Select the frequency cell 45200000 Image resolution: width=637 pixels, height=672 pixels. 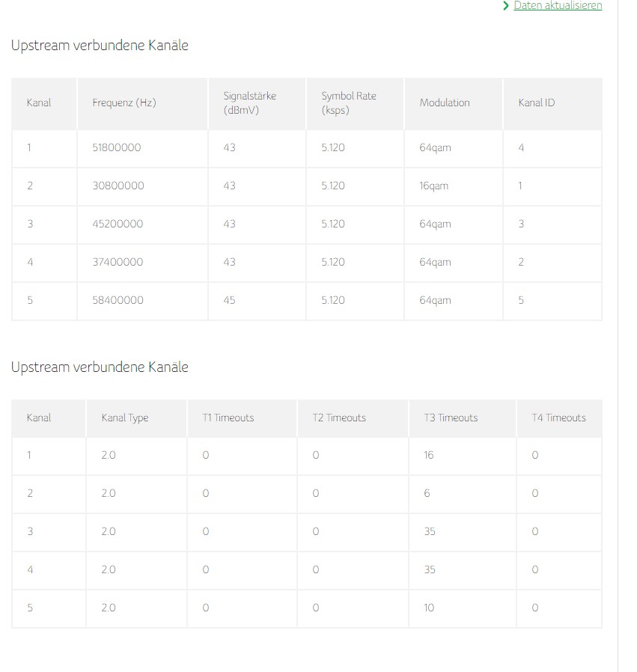pos(118,224)
